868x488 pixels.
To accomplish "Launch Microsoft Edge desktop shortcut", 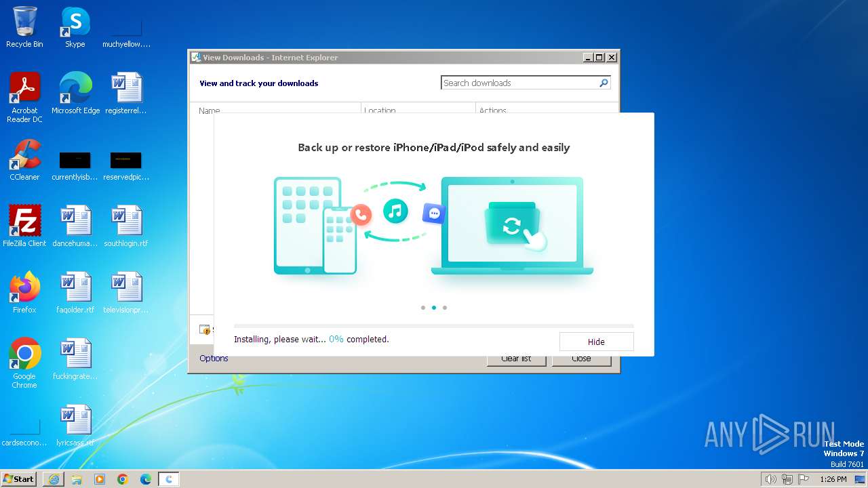I will (75, 93).
